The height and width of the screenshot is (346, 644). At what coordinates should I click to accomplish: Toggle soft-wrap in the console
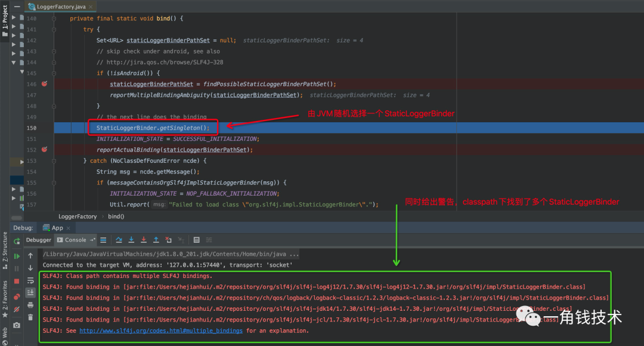[30, 280]
